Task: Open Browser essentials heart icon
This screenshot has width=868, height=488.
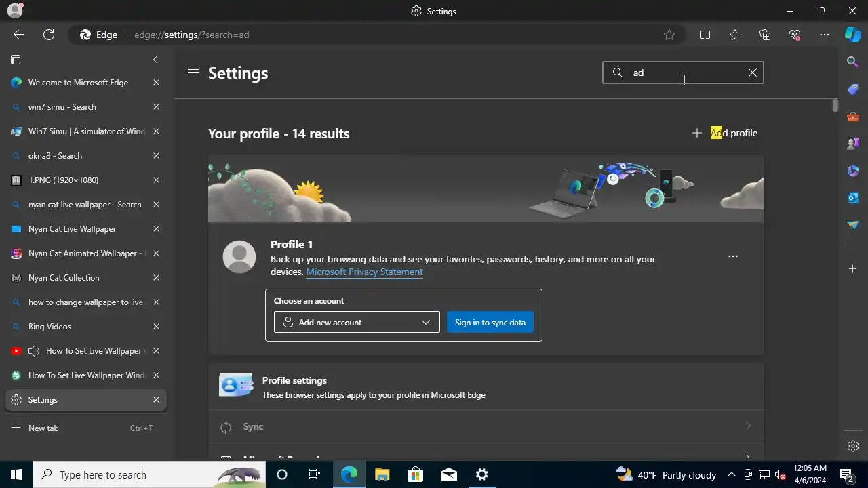Action: (795, 35)
